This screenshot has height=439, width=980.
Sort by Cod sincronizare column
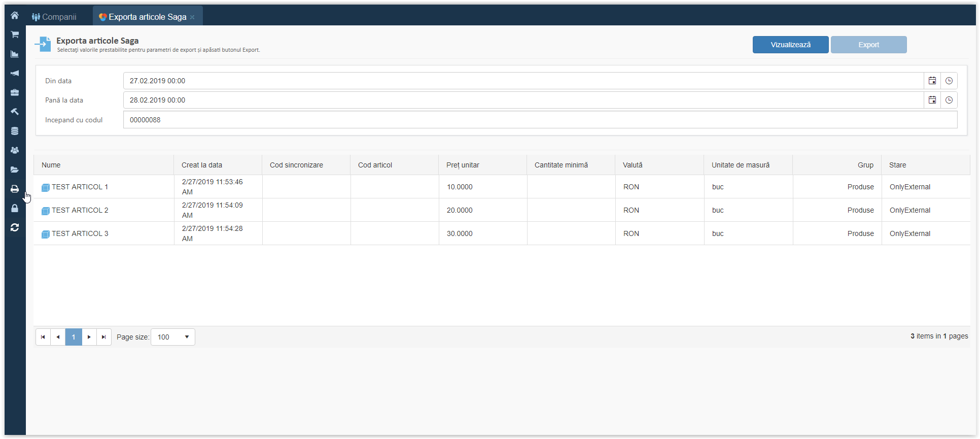306,165
